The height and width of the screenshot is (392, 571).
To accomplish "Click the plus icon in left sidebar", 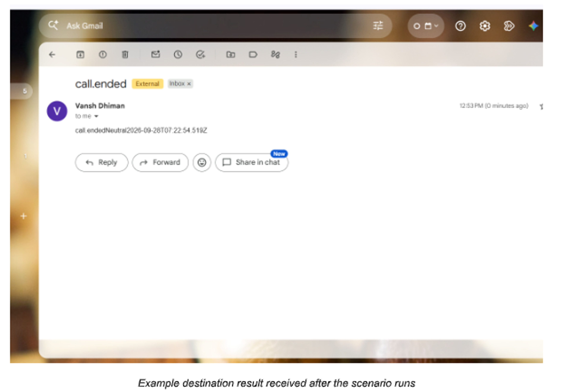I will pyautogui.click(x=24, y=216).
